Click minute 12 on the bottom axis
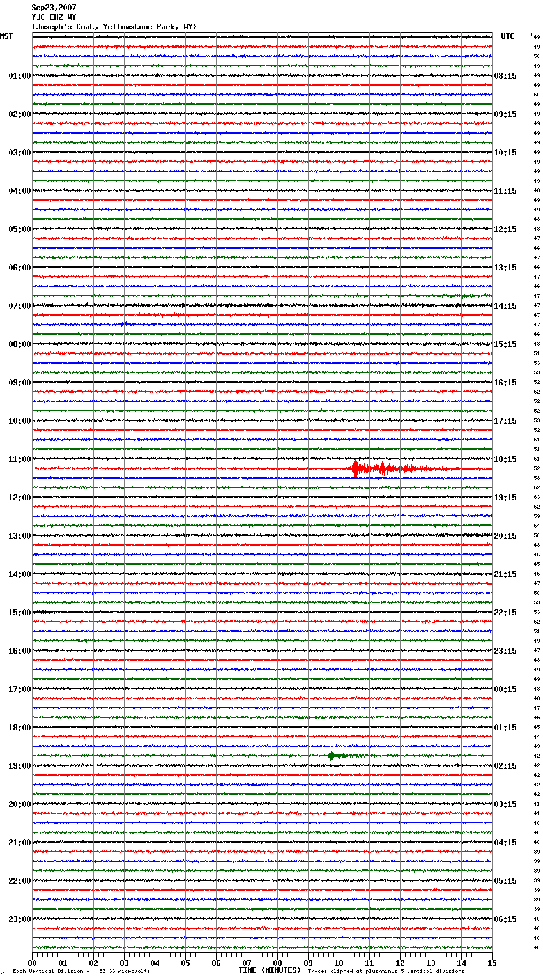The image size is (543, 980). [400, 963]
